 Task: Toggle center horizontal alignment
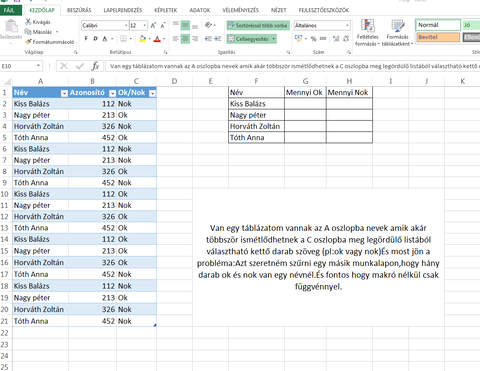[185, 39]
